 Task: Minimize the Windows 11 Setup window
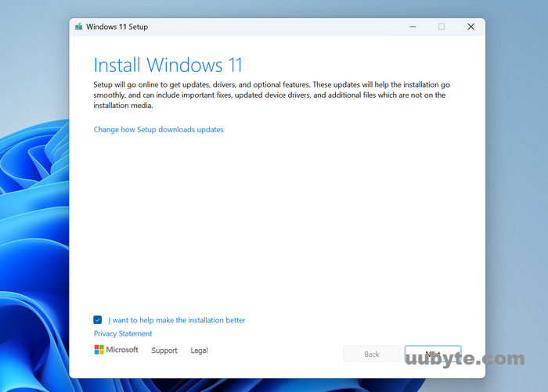click(413, 27)
